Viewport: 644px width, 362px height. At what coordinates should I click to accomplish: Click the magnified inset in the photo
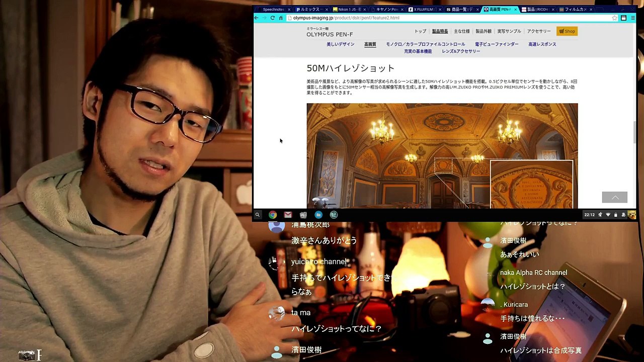pos(532,184)
